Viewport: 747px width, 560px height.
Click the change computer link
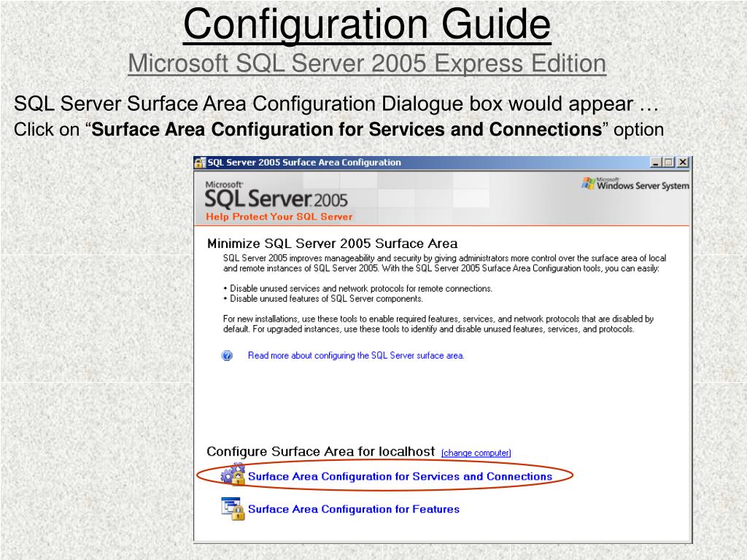click(x=476, y=453)
